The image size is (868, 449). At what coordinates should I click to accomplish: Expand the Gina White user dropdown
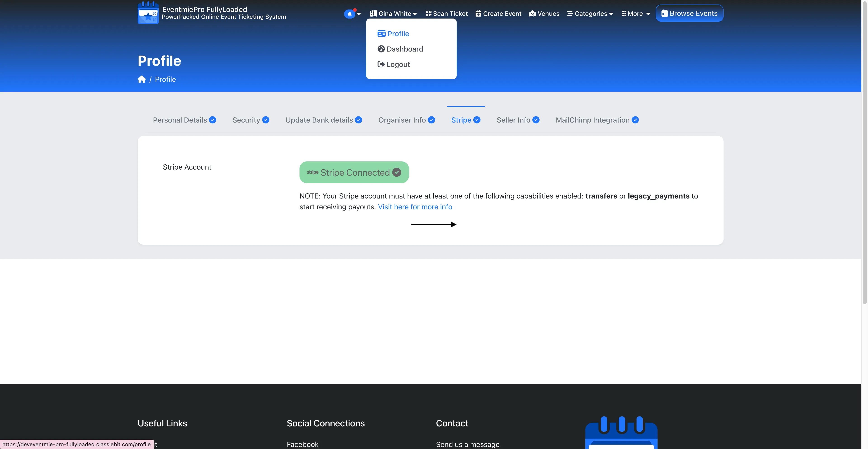[393, 14]
